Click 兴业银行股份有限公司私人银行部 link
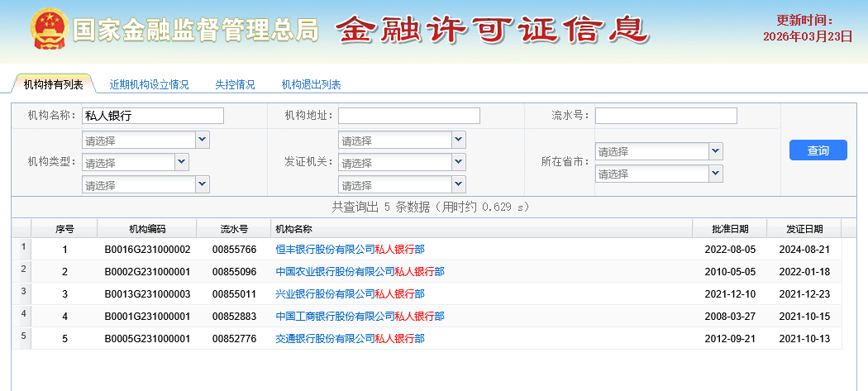868x391 pixels. [350, 293]
